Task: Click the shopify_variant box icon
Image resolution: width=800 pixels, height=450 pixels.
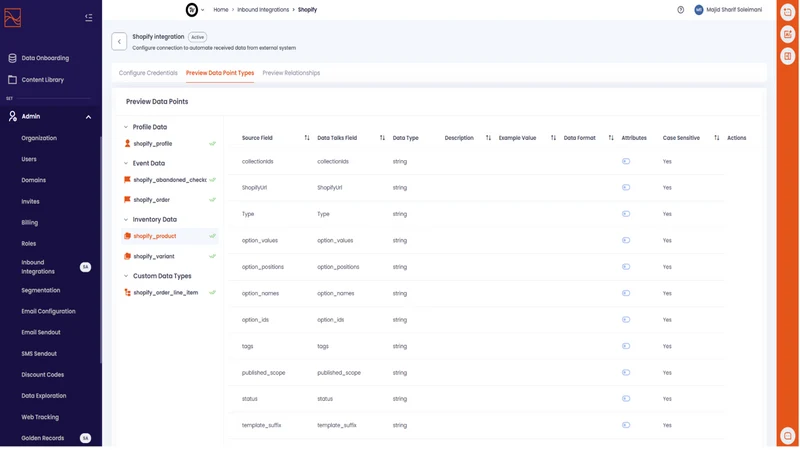Action: click(x=128, y=256)
